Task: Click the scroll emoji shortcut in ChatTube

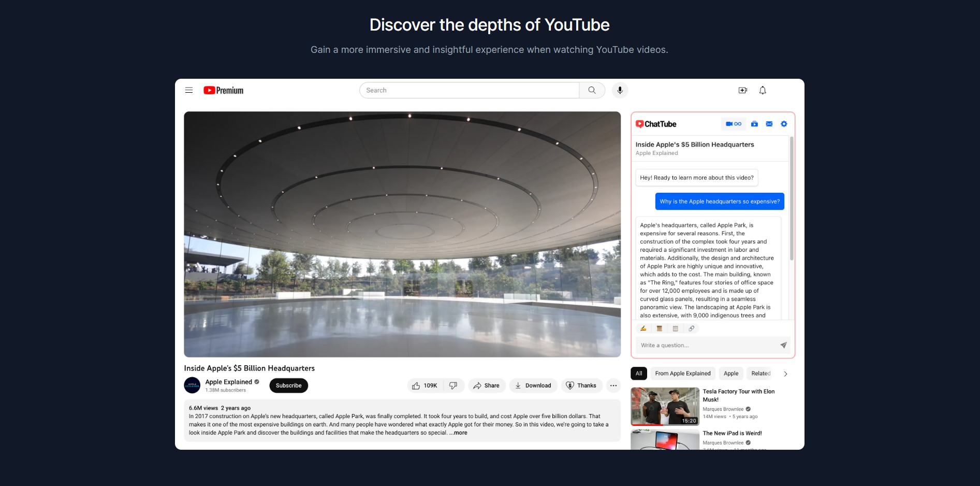Action: pyautogui.click(x=660, y=328)
